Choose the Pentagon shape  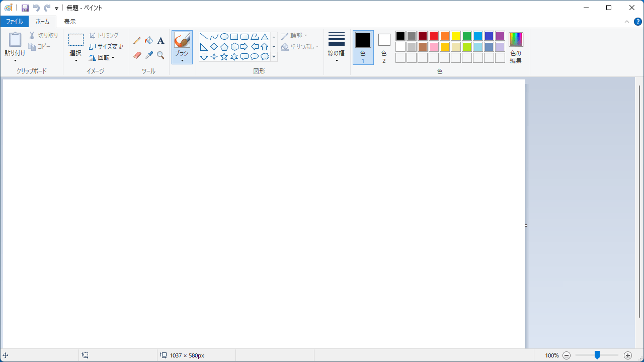click(224, 47)
